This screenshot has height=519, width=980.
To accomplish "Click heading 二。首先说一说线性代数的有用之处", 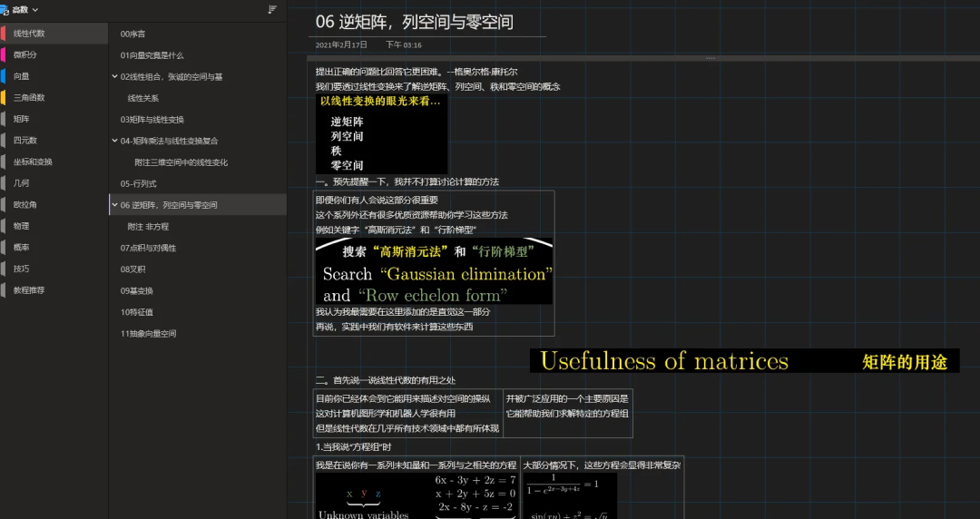I will coord(385,380).
